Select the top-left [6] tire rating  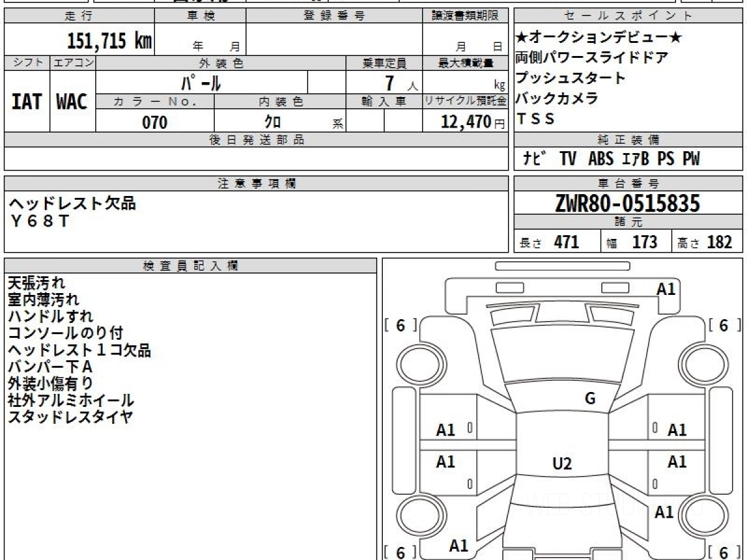[400, 325]
